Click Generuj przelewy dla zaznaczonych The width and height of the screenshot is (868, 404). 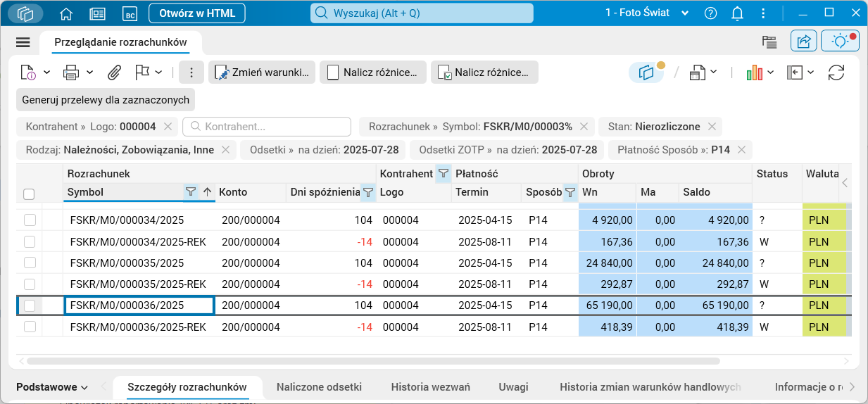106,100
